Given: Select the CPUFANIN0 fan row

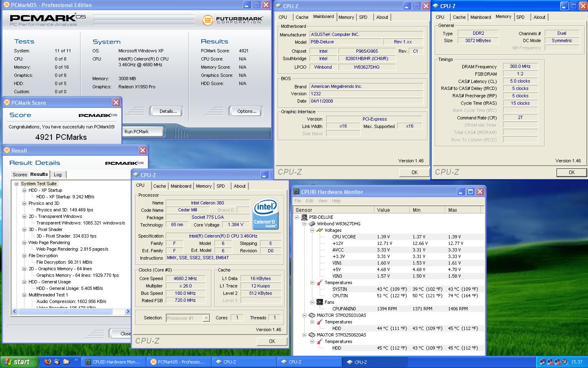Looking at the screenshot, I should [x=389, y=309].
